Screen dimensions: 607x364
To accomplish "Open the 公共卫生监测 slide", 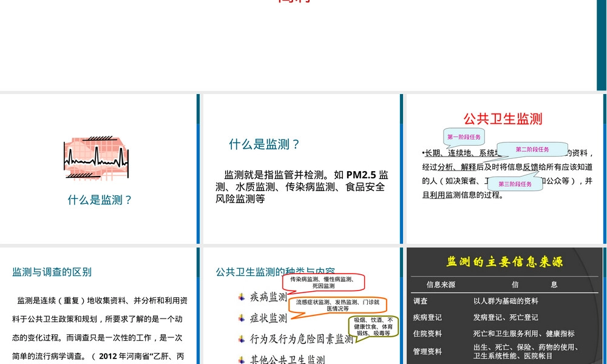I will (x=506, y=169).
